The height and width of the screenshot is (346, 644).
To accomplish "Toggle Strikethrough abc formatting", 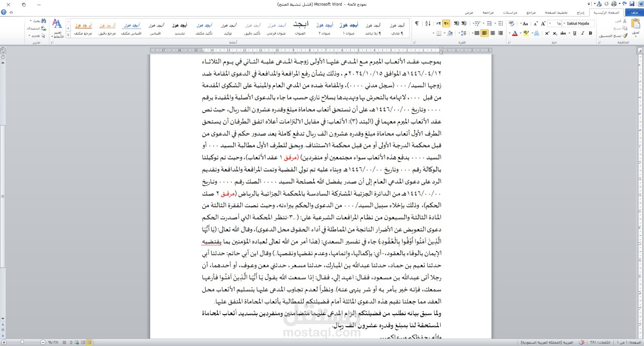I will [x=563, y=33].
